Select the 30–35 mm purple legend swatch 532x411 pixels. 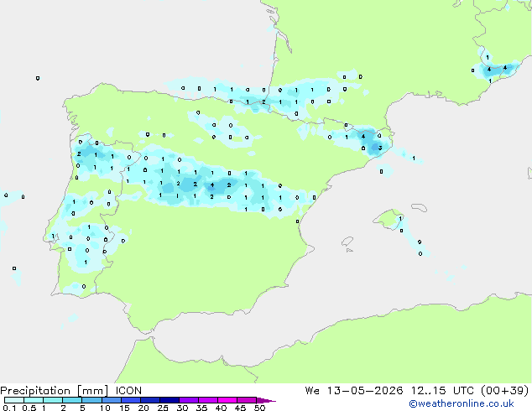pyautogui.click(x=189, y=400)
